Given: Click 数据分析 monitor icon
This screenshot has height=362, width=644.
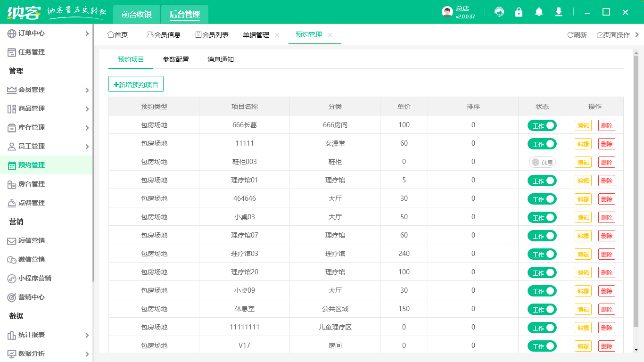Looking at the screenshot, I should [12, 354].
